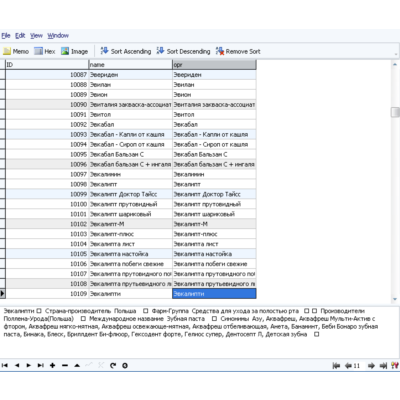Select name cell of row 10093
Screen dimensions: 400x400
[131, 134]
